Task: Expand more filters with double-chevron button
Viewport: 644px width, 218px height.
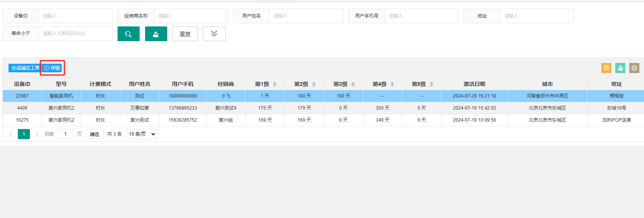Action: pyautogui.click(x=214, y=34)
